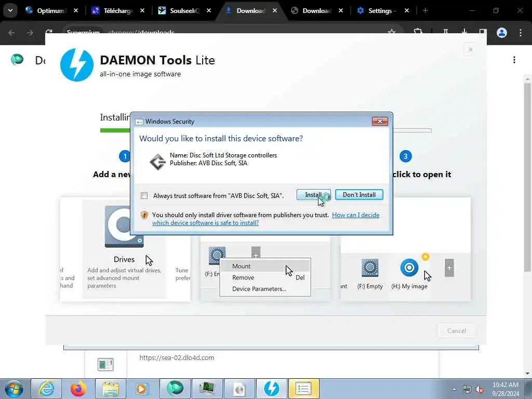The image size is (532, 399).
Task: Show hidden tray icons arrow
Action: [x=454, y=389]
